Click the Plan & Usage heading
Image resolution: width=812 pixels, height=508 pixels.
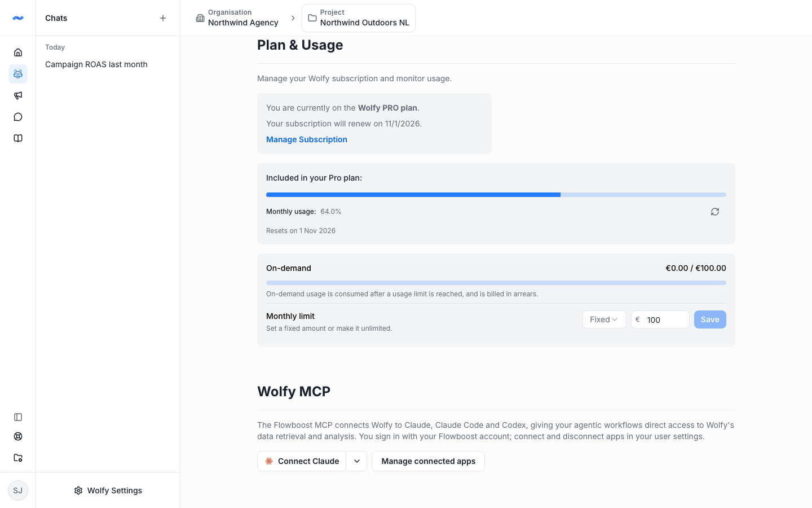point(300,45)
